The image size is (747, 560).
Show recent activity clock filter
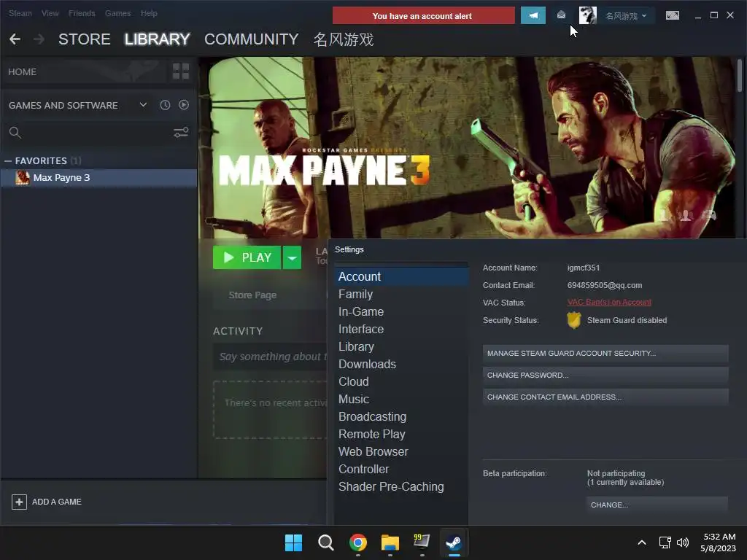point(165,105)
